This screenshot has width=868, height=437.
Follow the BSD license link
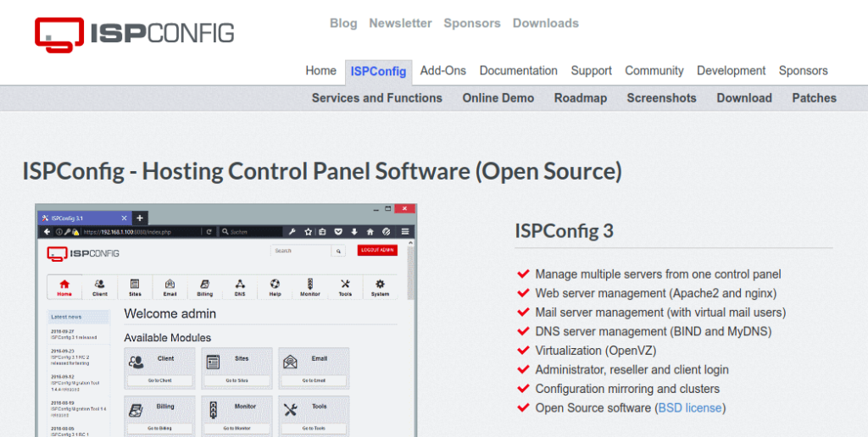click(x=690, y=407)
